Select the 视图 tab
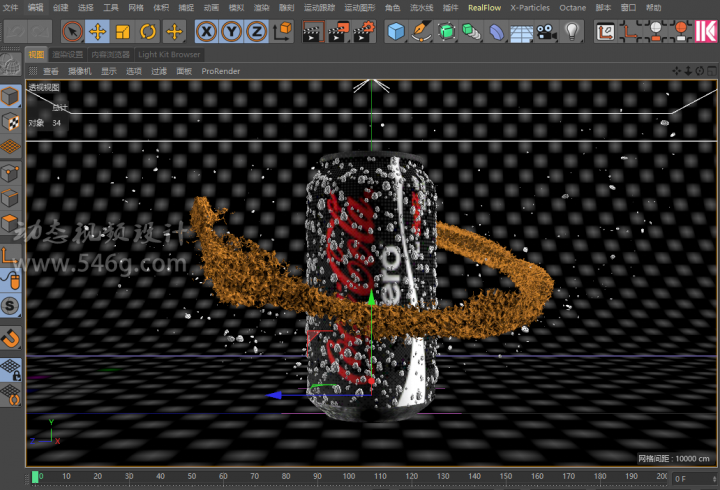 pos(36,55)
